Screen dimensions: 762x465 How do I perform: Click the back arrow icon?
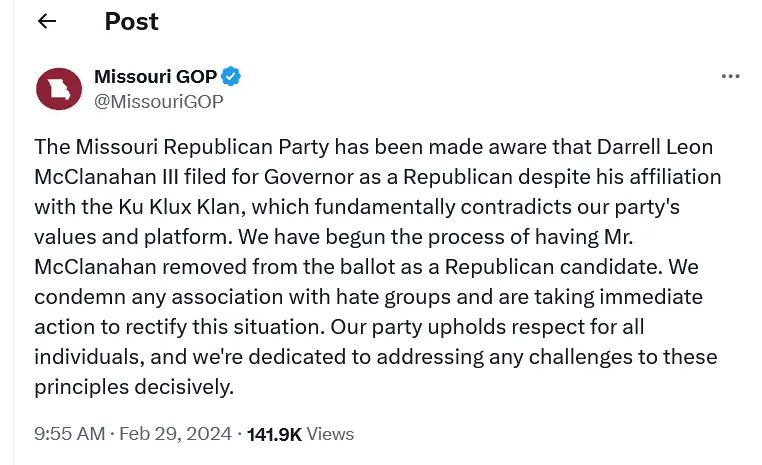click(46, 22)
